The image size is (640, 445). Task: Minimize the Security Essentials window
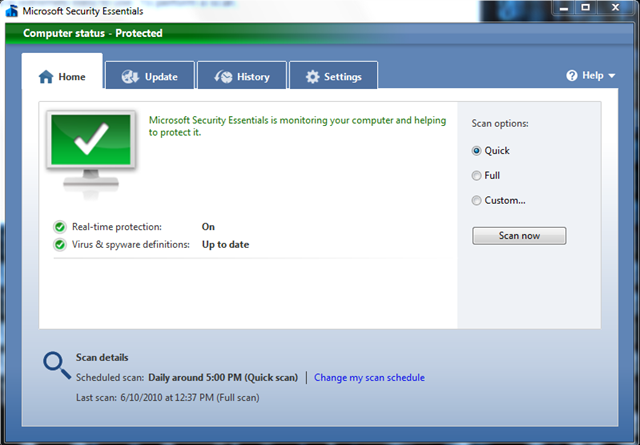point(564,8)
